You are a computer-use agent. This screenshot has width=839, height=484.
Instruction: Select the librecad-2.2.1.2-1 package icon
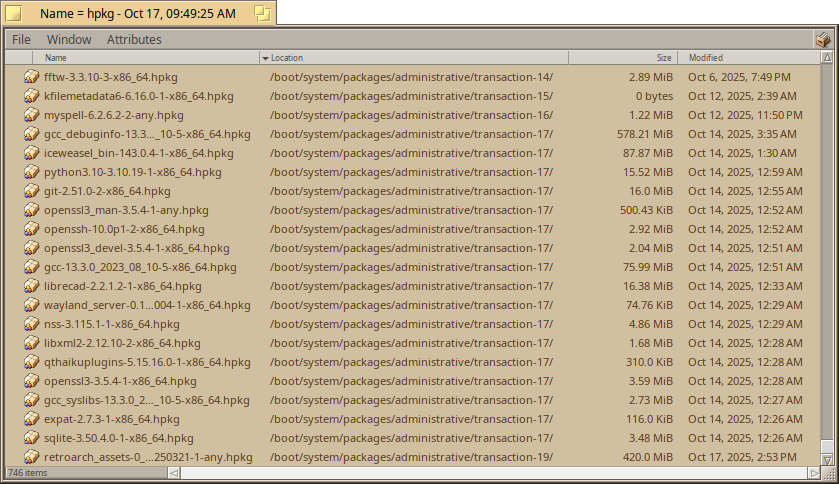click(x=31, y=286)
